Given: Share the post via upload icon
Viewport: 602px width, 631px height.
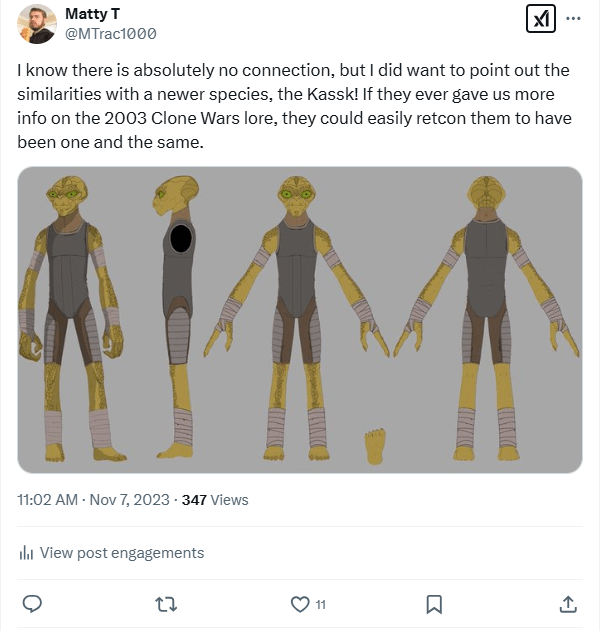Looking at the screenshot, I should click(x=567, y=604).
